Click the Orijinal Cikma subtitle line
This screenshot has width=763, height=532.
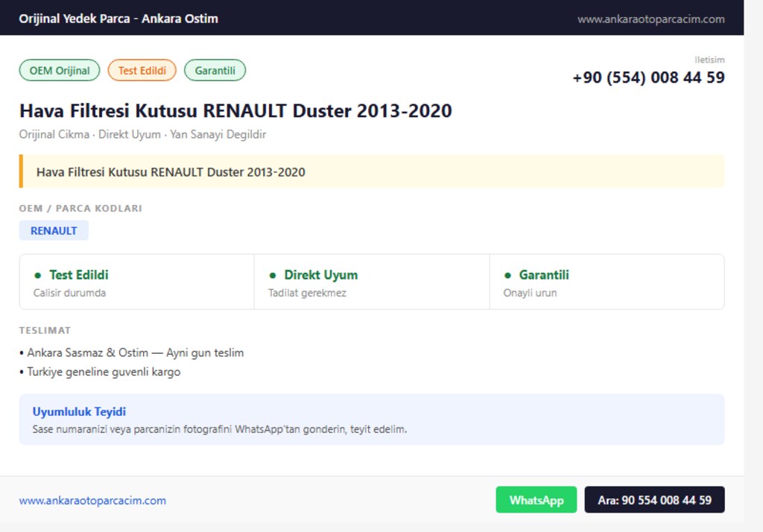click(142, 134)
